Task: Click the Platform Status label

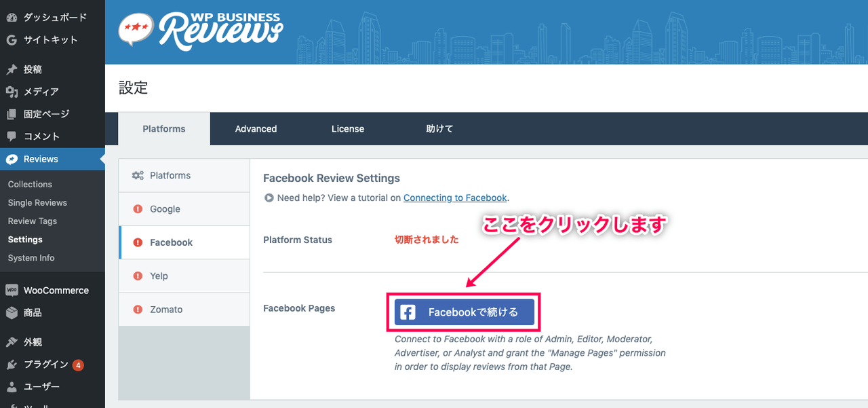Action: tap(298, 240)
